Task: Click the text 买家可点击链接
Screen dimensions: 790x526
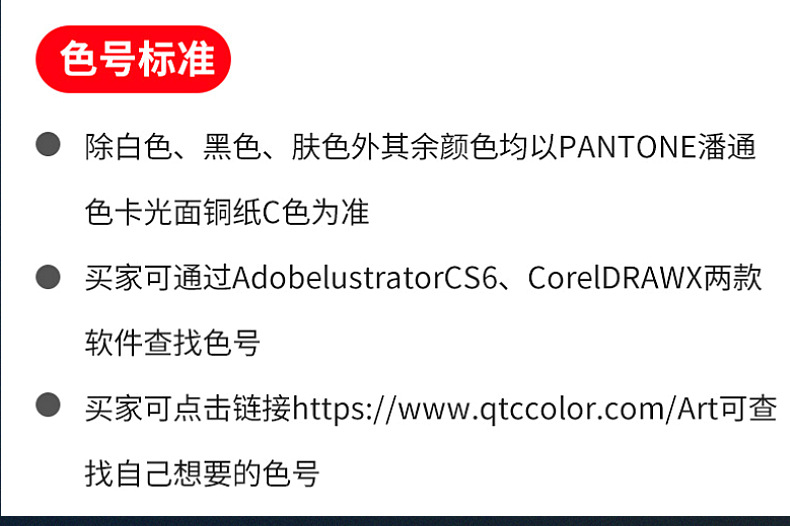Action: [x=188, y=409]
